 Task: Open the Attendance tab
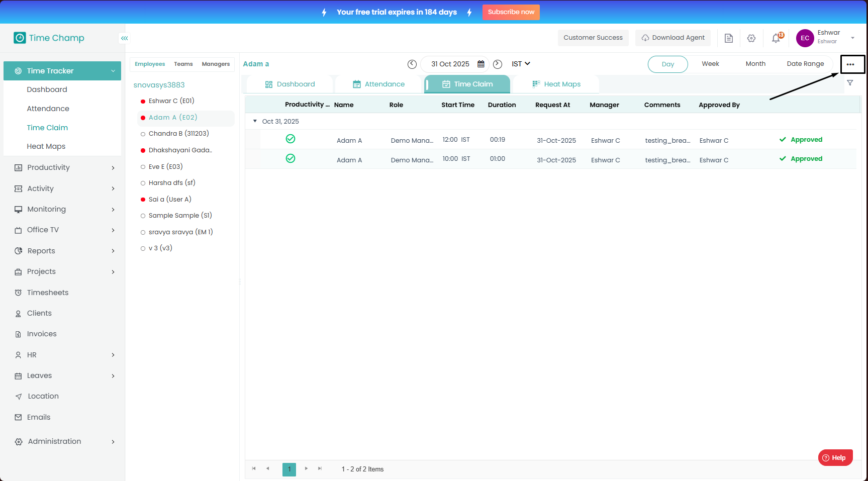pos(379,84)
